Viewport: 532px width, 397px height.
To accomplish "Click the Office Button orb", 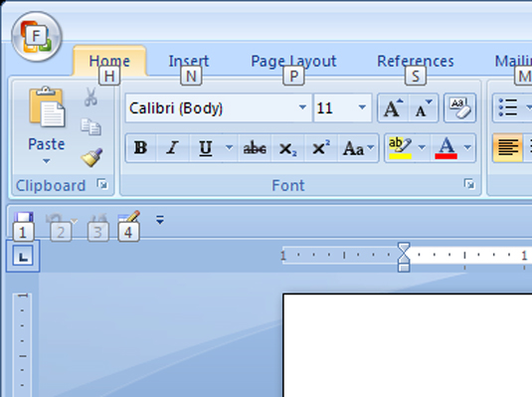I will click(x=37, y=37).
